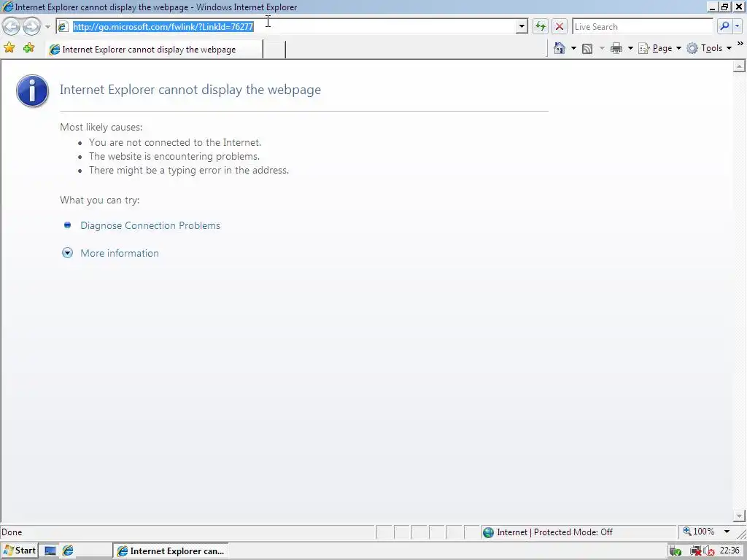747x560 pixels.
Task: Click 'There might be a typing error' text
Action: 189,170
